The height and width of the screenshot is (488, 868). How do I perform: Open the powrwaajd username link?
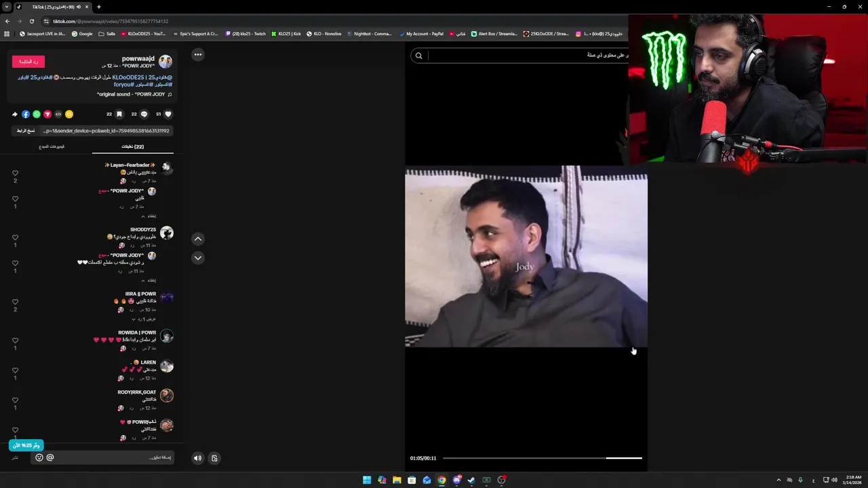(x=138, y=59)
